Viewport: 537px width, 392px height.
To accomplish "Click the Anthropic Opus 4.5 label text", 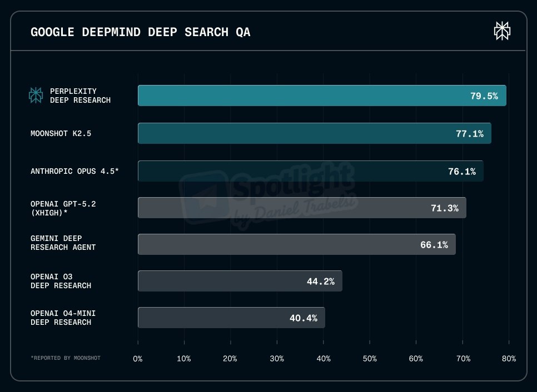I will (x=74, y=171).
